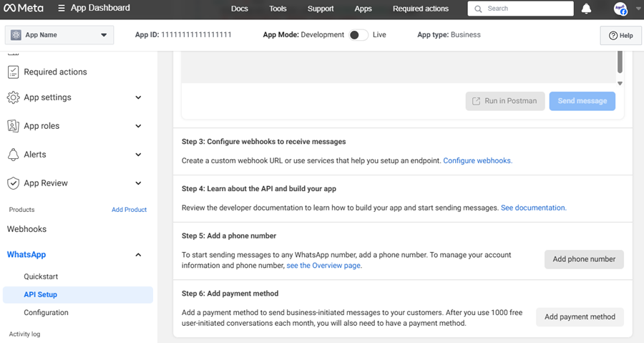
Task: Click the Step 5: Add a phone number heading
Action: 229,236
